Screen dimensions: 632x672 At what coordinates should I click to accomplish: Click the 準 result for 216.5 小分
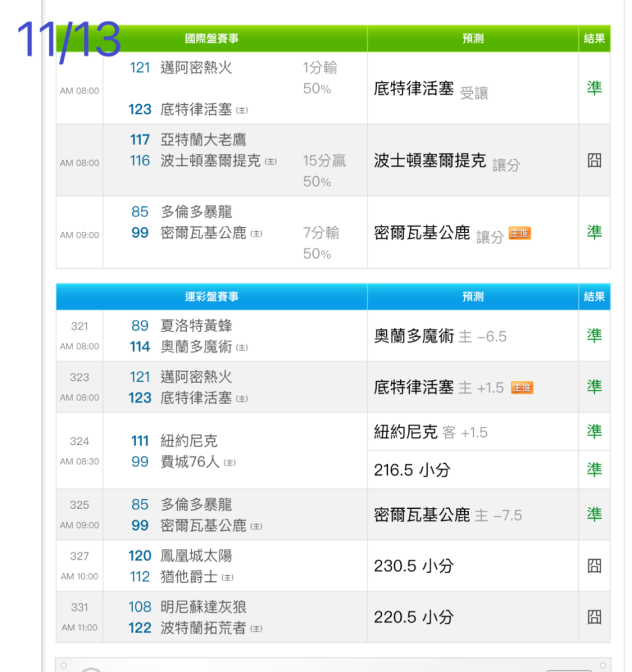click(594, 470)
